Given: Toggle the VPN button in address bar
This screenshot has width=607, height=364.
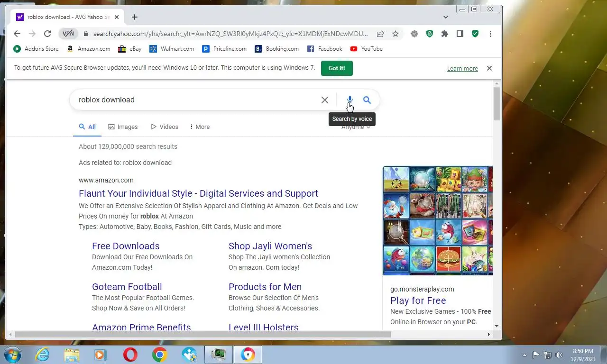Looking at the screenshot, I should pyautogui.click(x=68, y=34).
